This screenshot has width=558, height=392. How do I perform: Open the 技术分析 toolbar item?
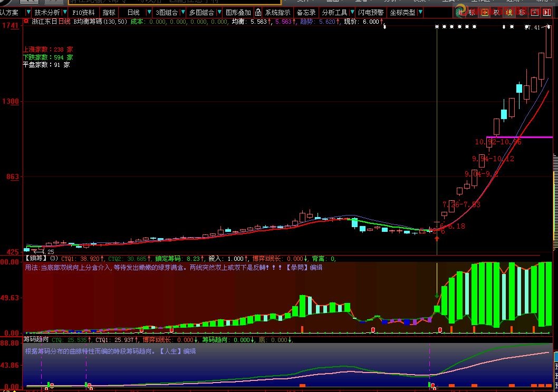(47, 13)
